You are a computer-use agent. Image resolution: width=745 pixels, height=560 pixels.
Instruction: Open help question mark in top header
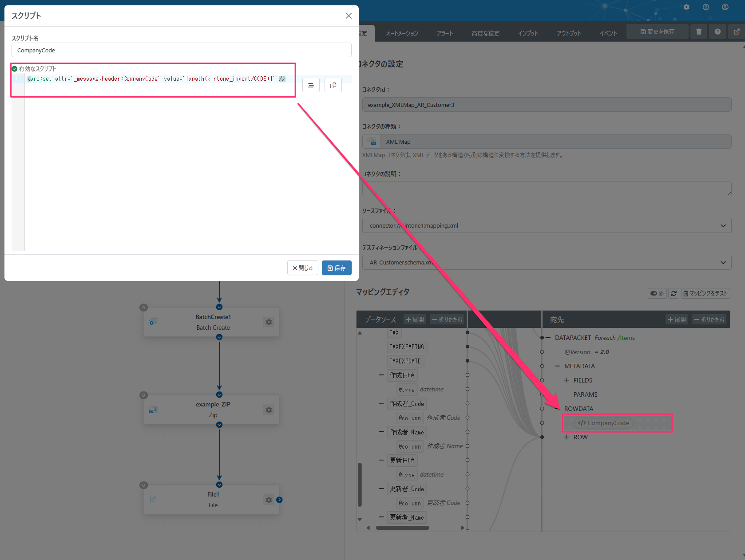706,7
